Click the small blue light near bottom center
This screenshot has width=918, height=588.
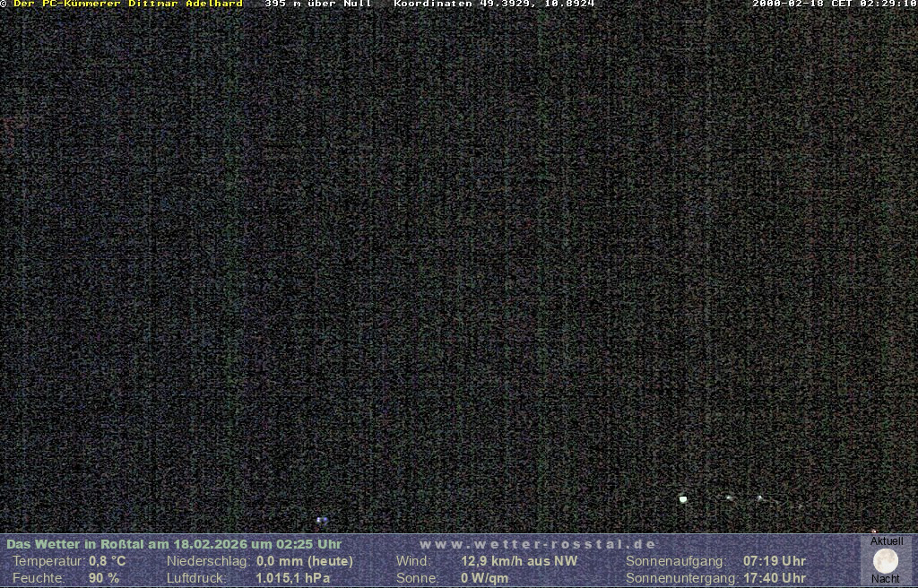coord(322,520)
